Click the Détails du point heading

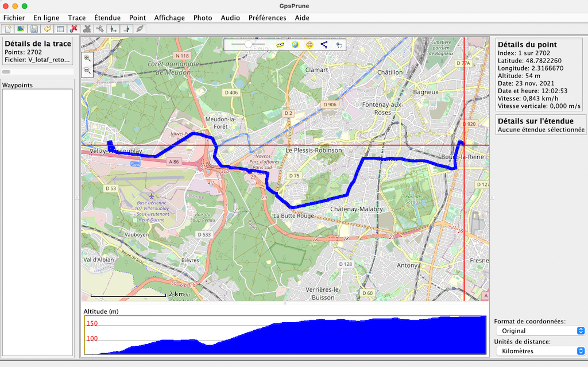pyautogui.click(x=527, y=44)
